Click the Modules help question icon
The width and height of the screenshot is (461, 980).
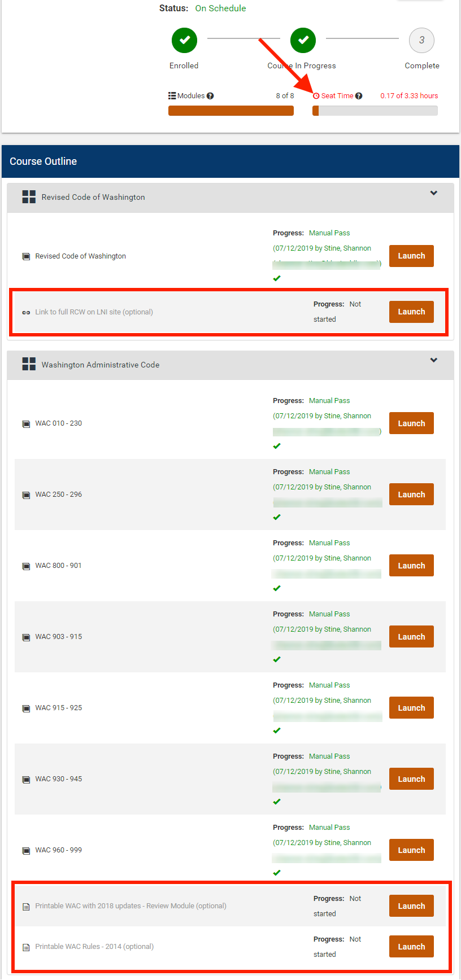pyautogui.click(x=210, y=96)
